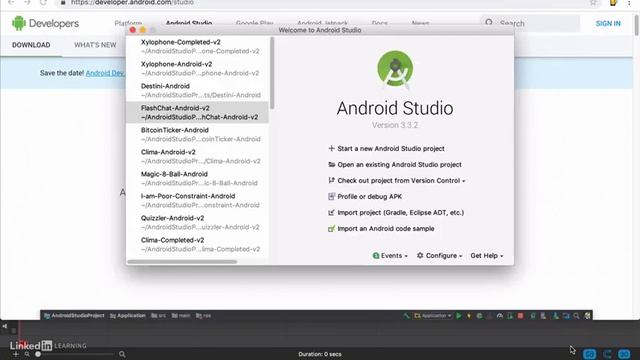Screen dimensions: 640x360
Task: Click the Profiler gauge icon in IDE toolbar
Action: coord(500,316)
